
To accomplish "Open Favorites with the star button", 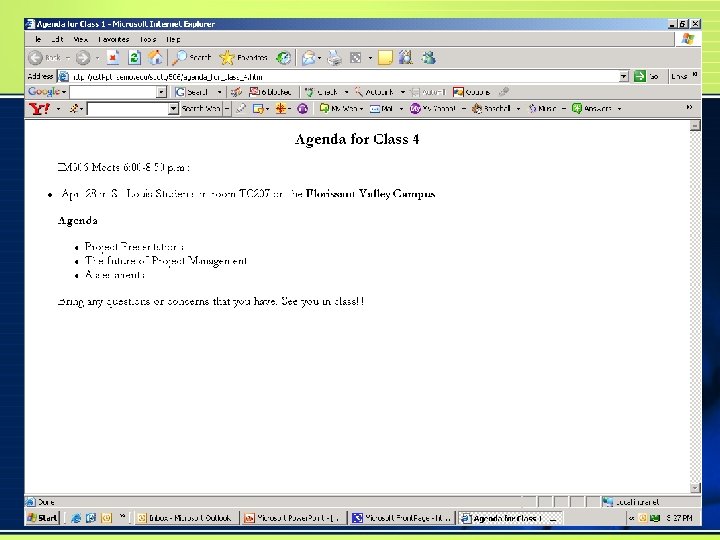I will click(x=243, y=57).
